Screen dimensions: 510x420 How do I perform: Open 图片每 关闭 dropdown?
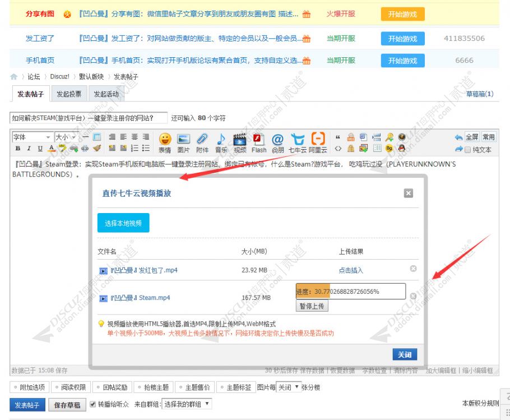[289, 387]
